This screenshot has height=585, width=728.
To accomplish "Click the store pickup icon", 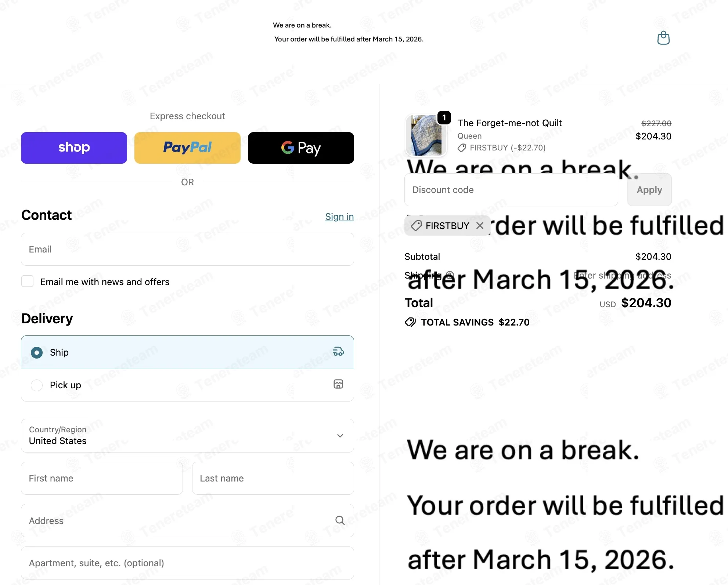I will point(338,384).
